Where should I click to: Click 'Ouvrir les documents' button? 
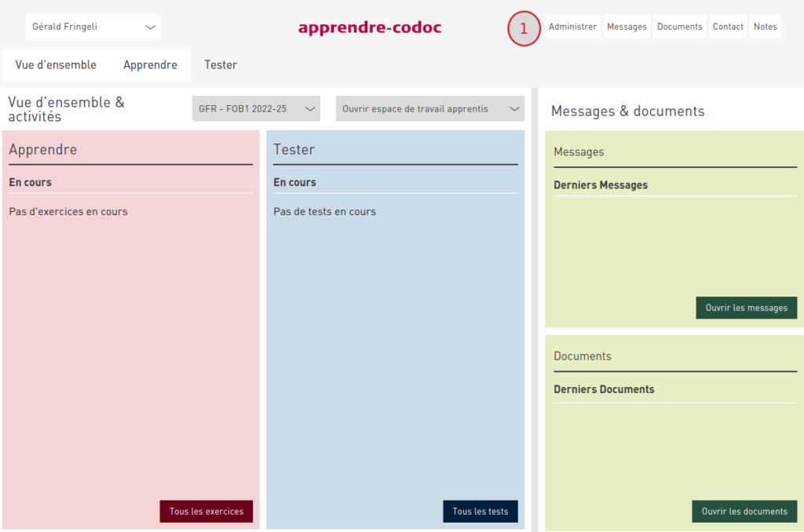(x=744, y=512)
